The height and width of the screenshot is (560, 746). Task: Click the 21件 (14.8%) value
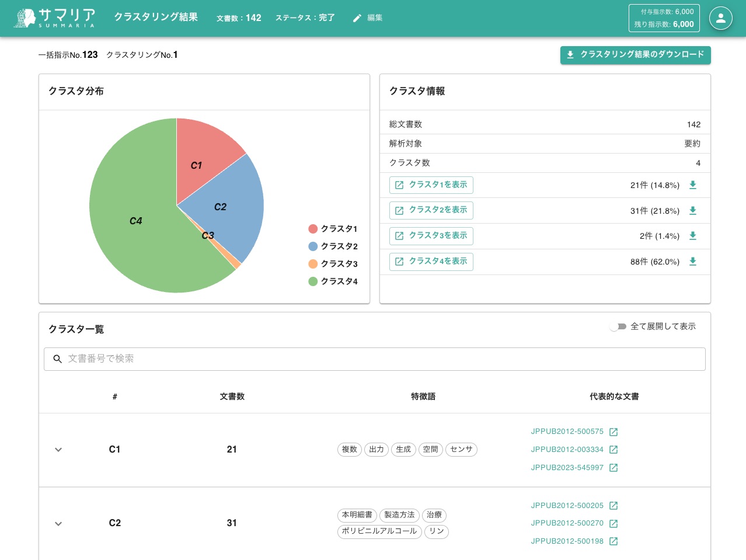[x=655, y=185]
